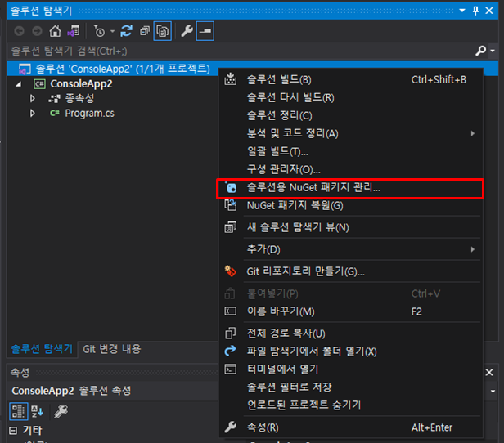Viewport: 504px width, 443px height.
Task: Open properties via toolbar wrench icon
Action: tap(187, 31)
